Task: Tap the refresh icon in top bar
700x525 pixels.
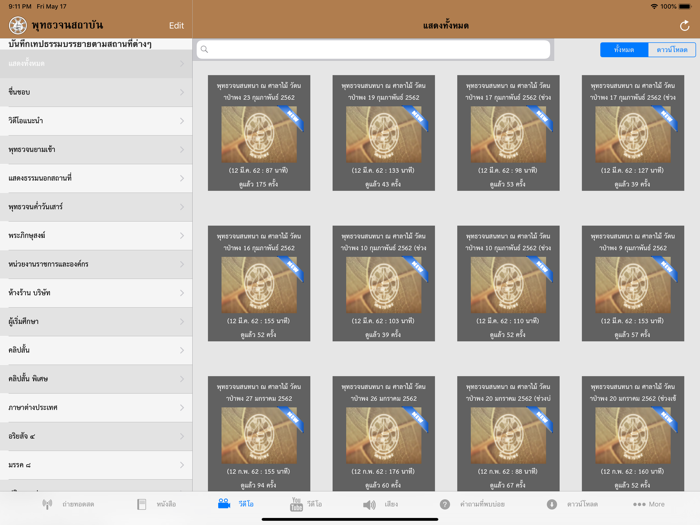Action: click(684, 25)
